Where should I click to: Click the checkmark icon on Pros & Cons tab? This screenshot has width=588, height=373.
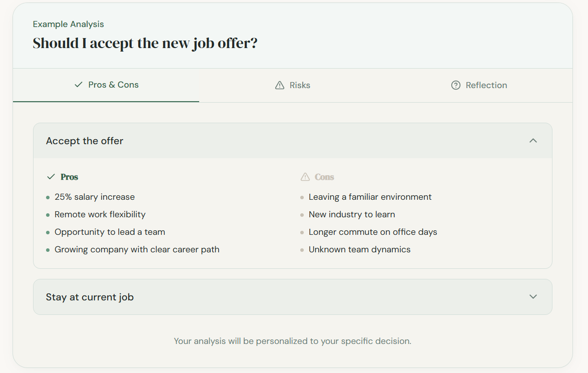[78, 85]
